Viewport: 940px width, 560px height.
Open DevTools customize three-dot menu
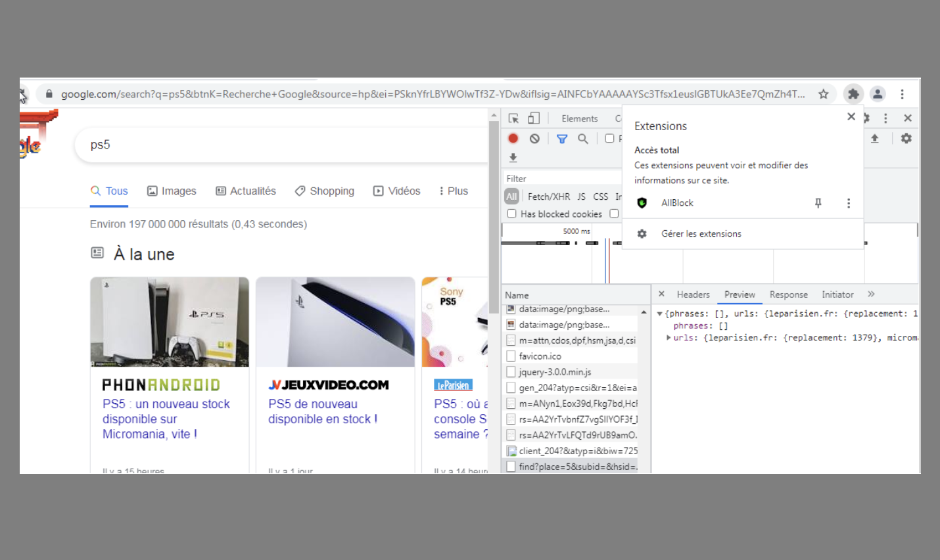tap(885, 118)
